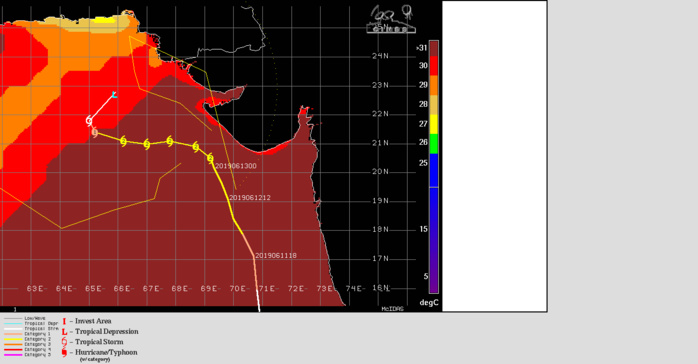
Task: Click the 2019061300 track time label
Action: pyautogui.click(x=236, y=166)
